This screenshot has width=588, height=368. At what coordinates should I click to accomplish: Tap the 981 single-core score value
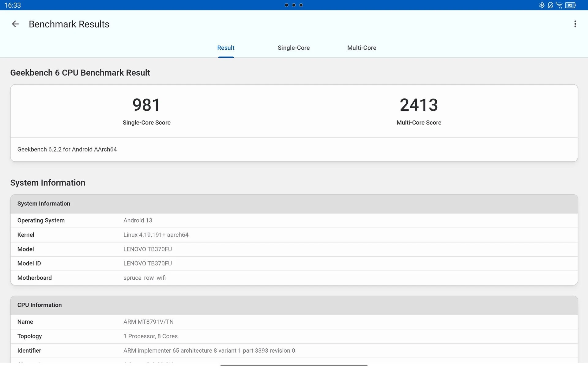tap(146, 105)
